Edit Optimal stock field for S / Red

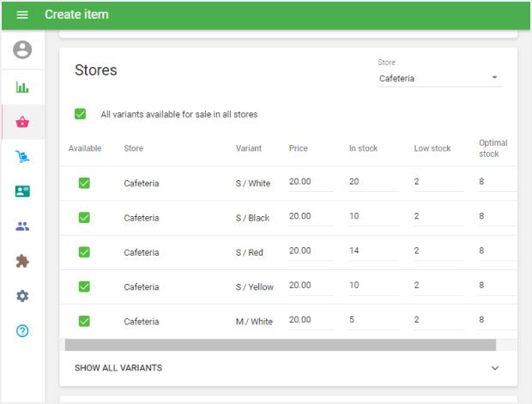498,251
